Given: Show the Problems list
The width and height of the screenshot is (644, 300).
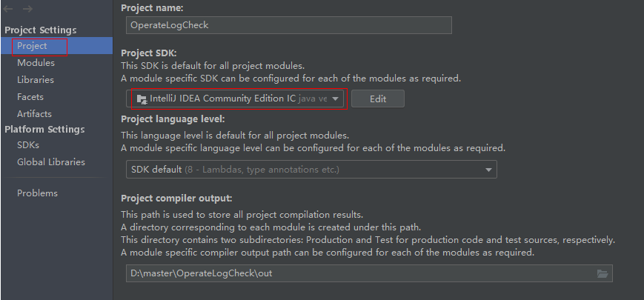Looking at the screenshot, I should point(37,193).
